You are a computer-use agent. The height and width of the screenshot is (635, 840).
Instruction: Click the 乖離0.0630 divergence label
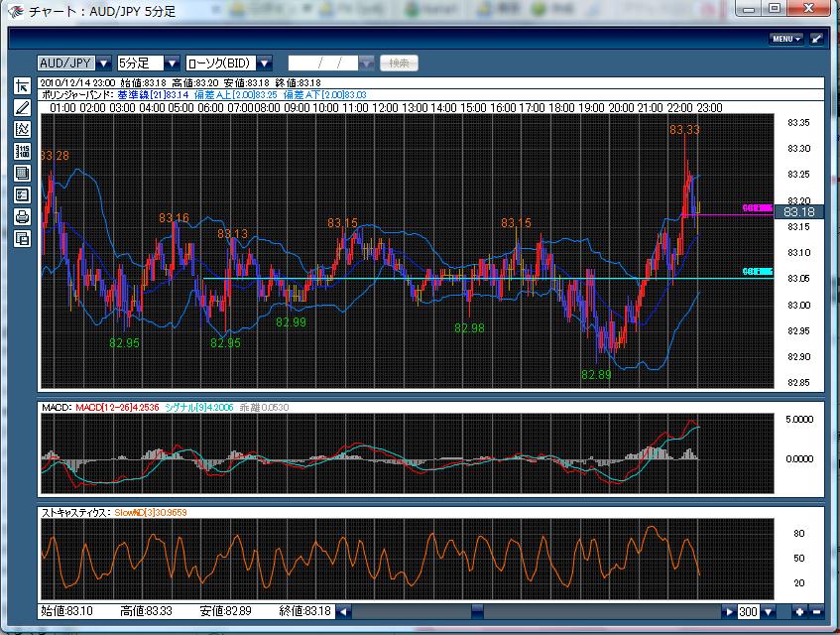coord(264,408)
